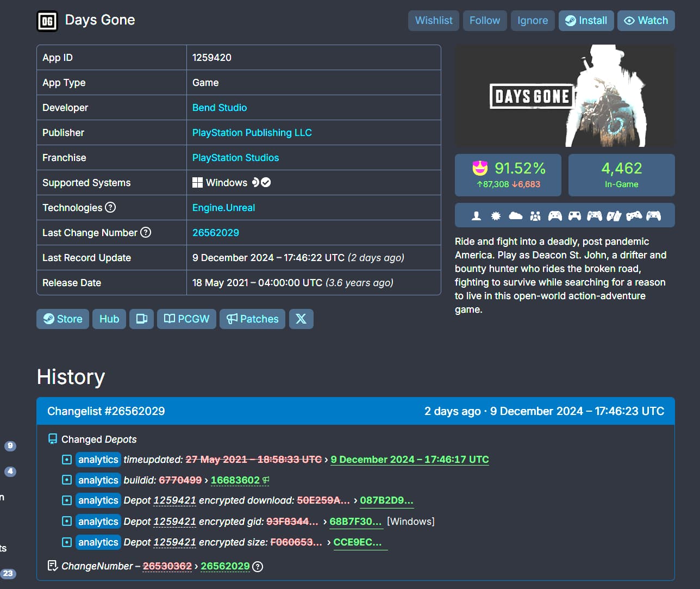Add Days Gone to Wishlist
700x589 pixels.
click(434, 21)
